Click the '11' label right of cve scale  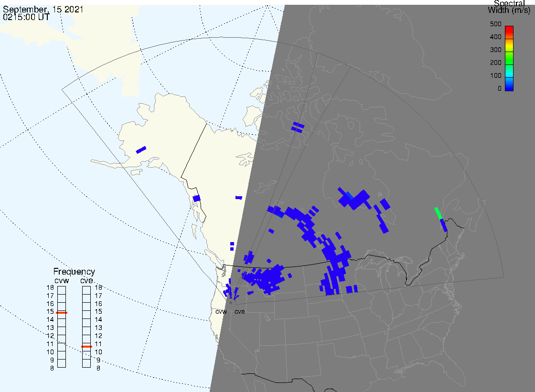pos(98,344)
